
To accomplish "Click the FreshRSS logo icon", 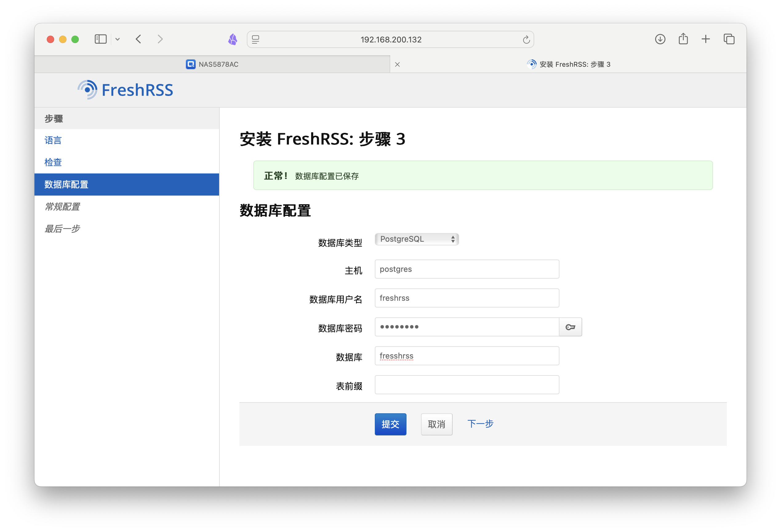I will [x=88, y=90].
